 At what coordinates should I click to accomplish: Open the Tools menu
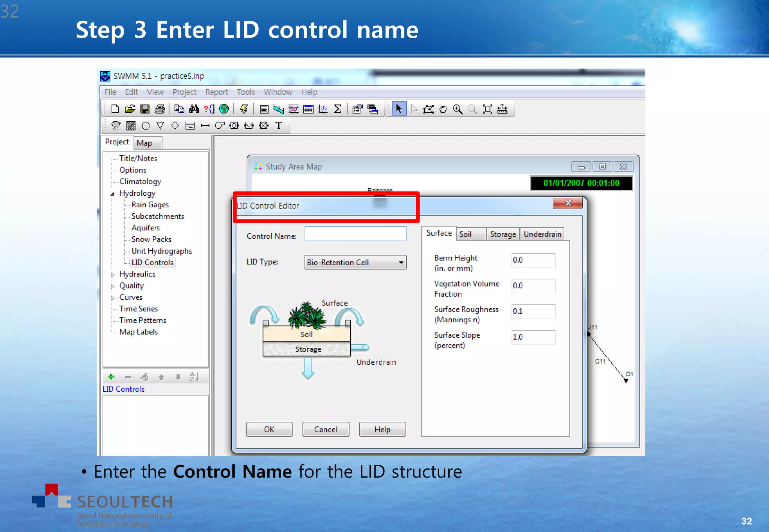[x=246, y=92]
